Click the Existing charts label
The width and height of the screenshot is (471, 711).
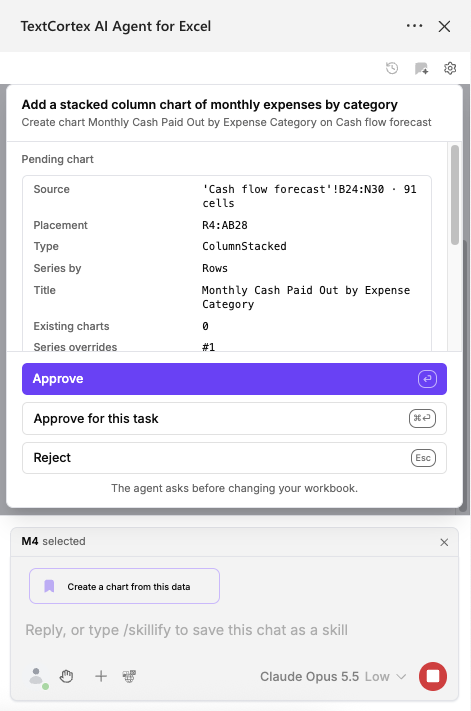coord(72,326)
